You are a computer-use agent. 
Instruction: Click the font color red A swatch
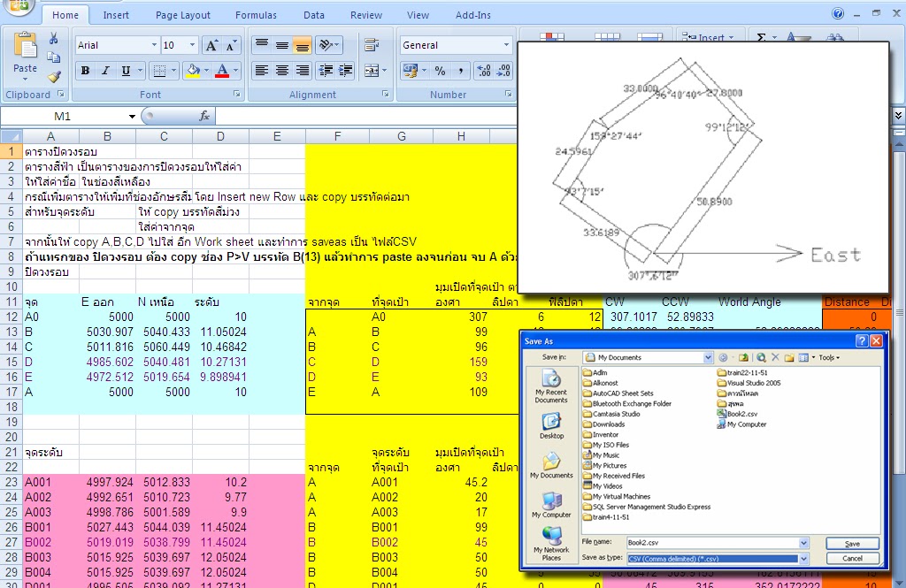tap(222, 71)
